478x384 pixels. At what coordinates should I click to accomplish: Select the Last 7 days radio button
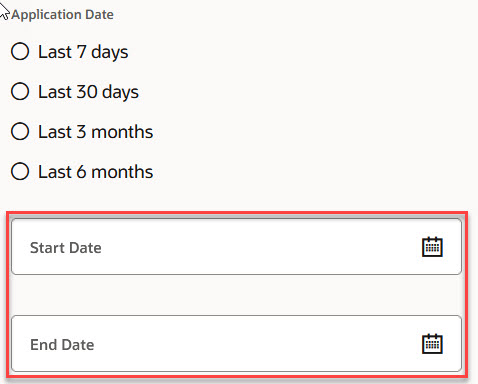click(20, 51)
